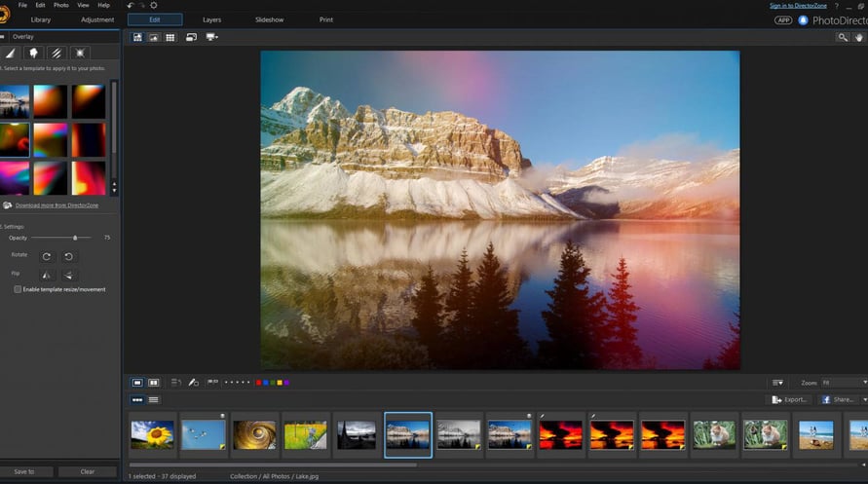
Task: Show thumbnails in list style
Action: point(154,400)
